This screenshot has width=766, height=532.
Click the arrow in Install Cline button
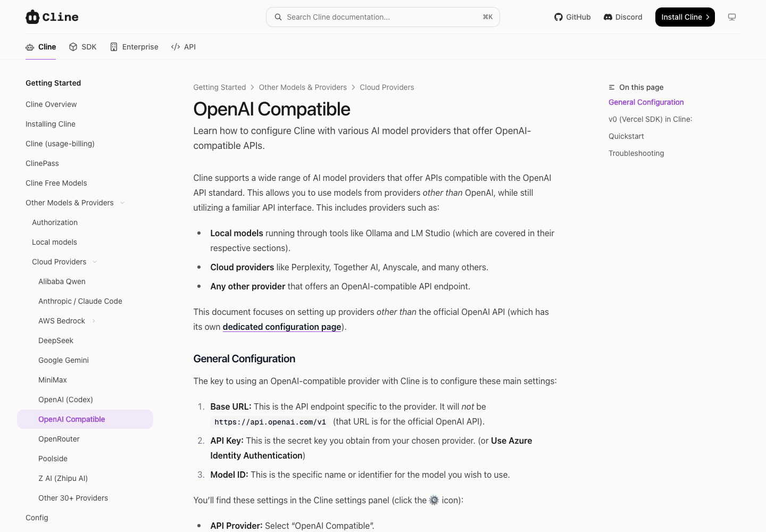707,17
